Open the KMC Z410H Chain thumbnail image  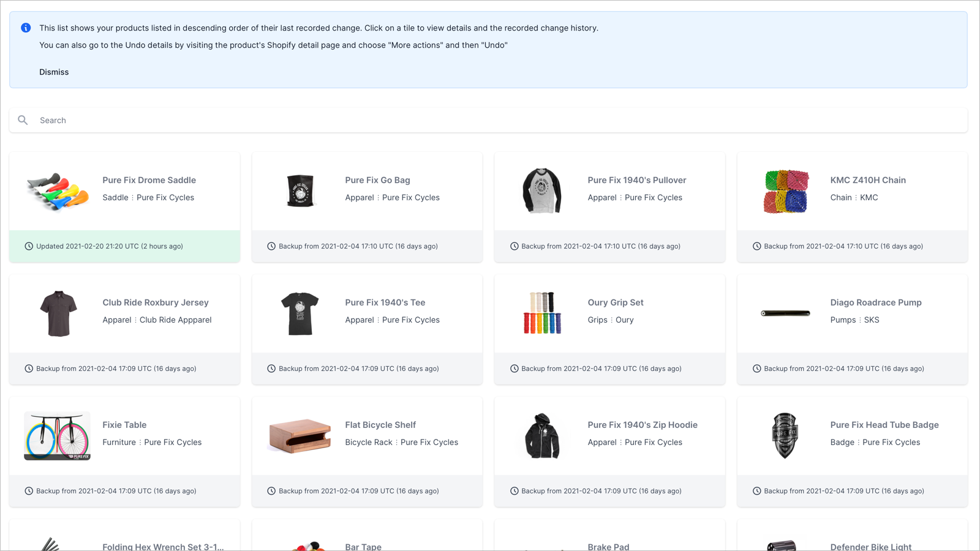786,191
